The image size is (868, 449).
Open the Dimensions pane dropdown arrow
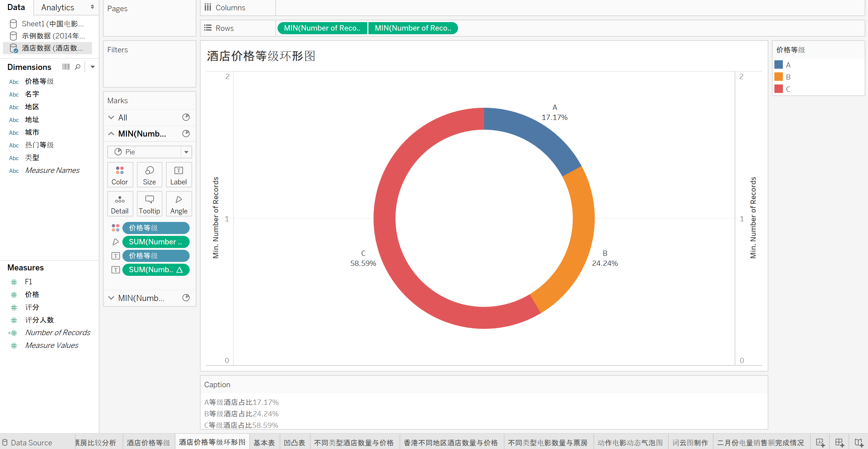click(93, 67)
